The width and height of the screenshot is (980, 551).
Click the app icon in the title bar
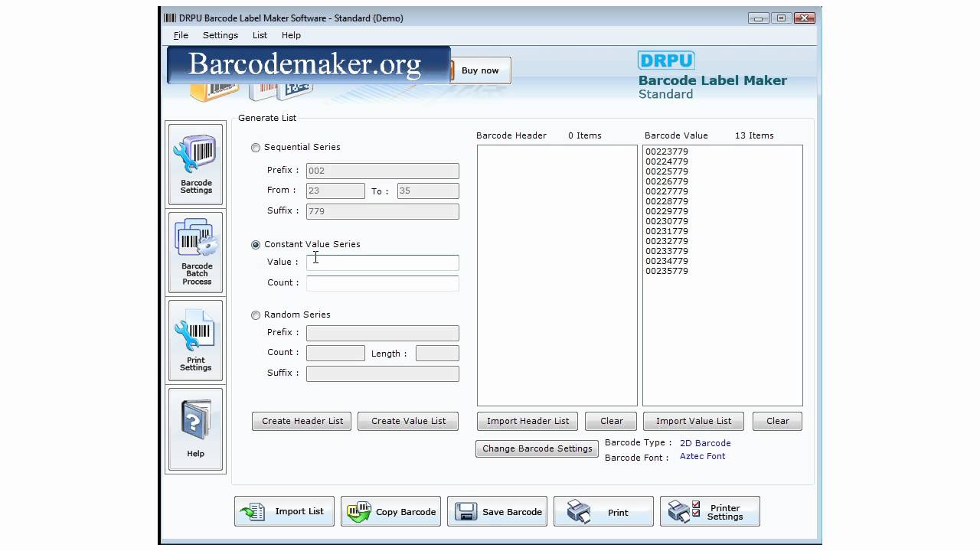click(x=170, y=18)
